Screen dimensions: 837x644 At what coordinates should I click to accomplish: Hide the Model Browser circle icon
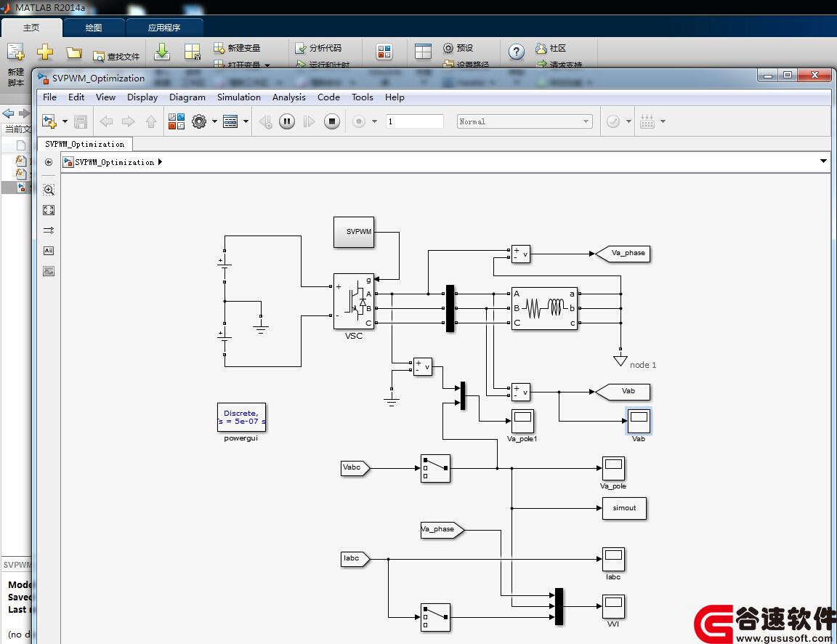pos(49,162)
